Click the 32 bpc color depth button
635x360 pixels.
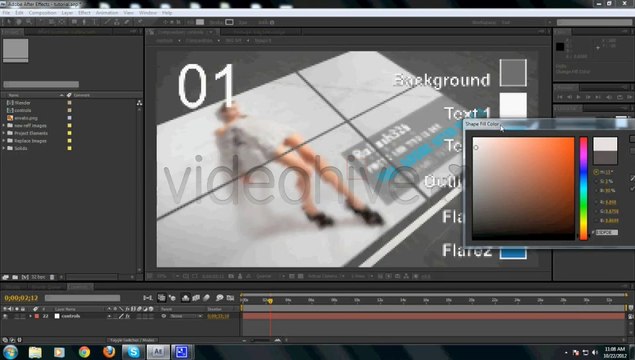pos(38,277)
